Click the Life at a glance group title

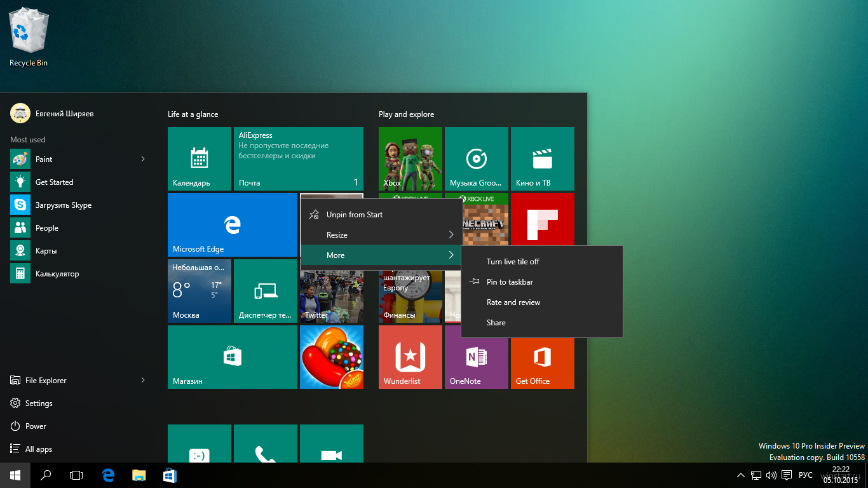pyautogui.click(x=193, y=114)
